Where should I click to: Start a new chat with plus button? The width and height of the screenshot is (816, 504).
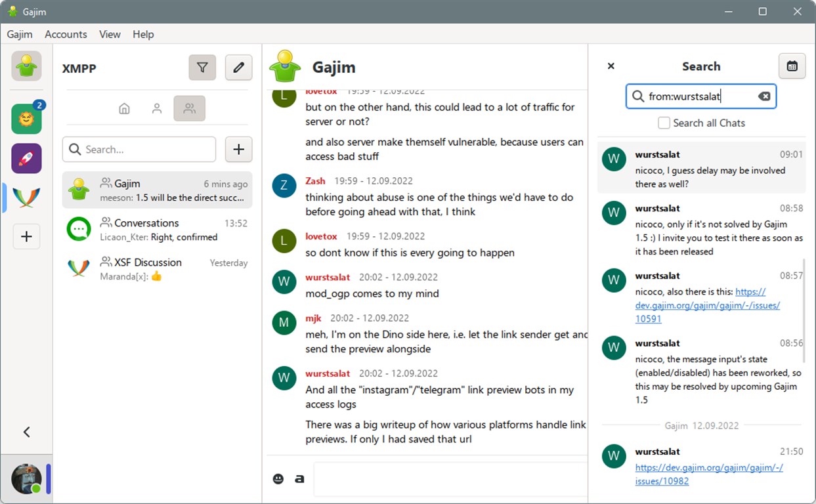click(239, 150)
